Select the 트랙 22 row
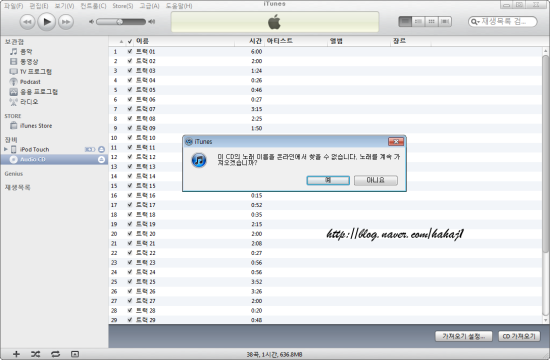550x360 pixels. pos(325,253)
